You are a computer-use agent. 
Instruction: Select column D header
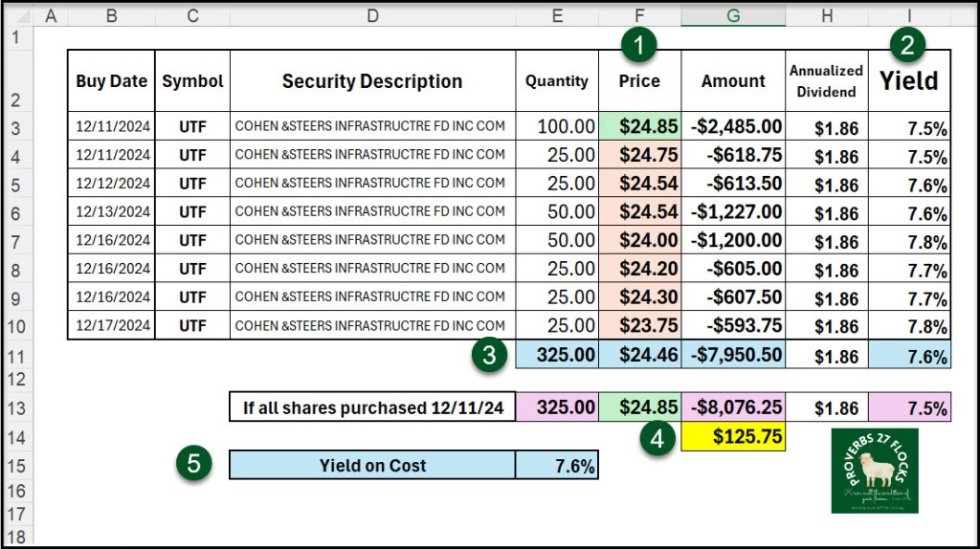[x=372, y=14]
